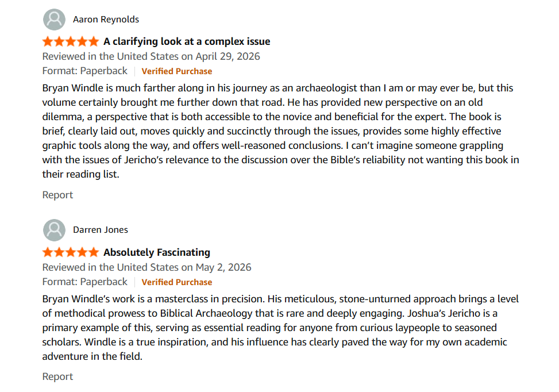Click the first star of Aaron Reynolds' rating

(x=48, y=41)
